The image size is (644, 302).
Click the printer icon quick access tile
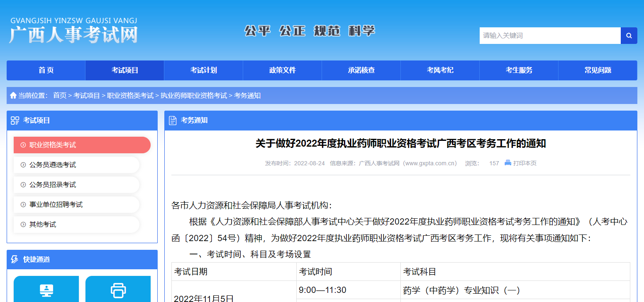pyautogui.click(x=118, y=290)
